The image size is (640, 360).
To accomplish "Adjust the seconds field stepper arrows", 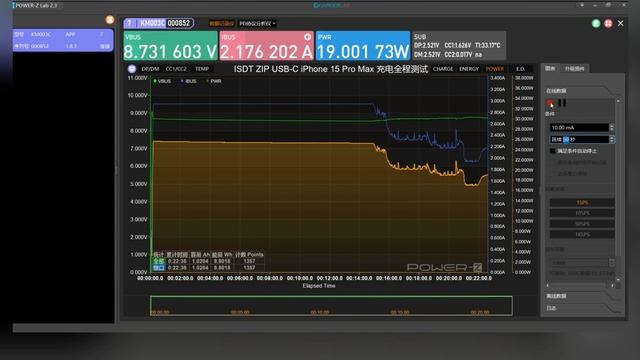I will pos(611,140).
